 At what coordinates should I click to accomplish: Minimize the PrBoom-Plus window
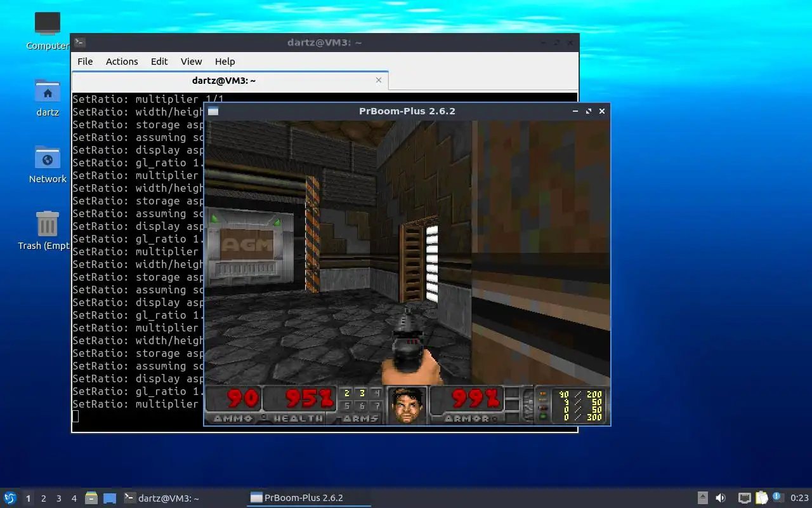(x=575, y=111)
